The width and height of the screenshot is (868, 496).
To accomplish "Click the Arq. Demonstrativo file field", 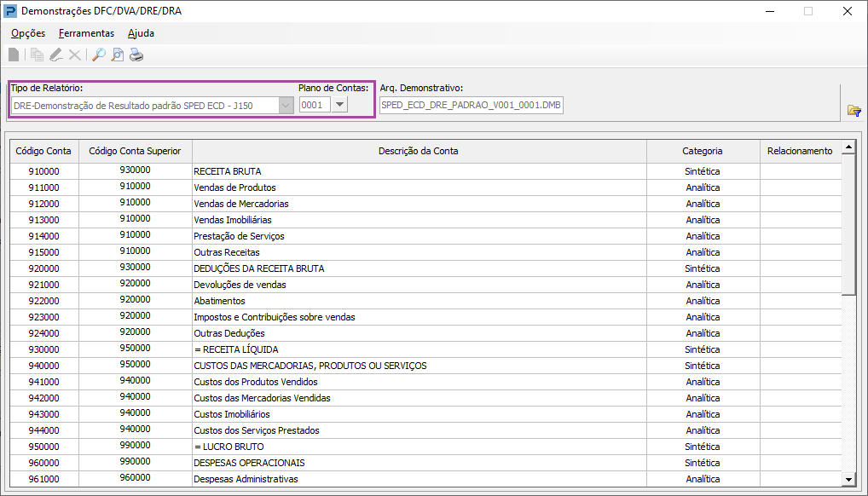I will [471, 105].
